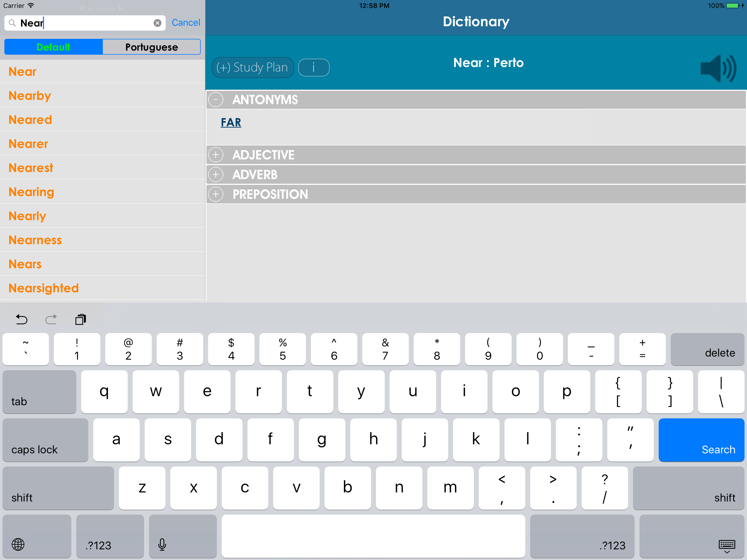Tap the letter t key
The width and height of the screenshot is (747, 560).
coord(310,392)
